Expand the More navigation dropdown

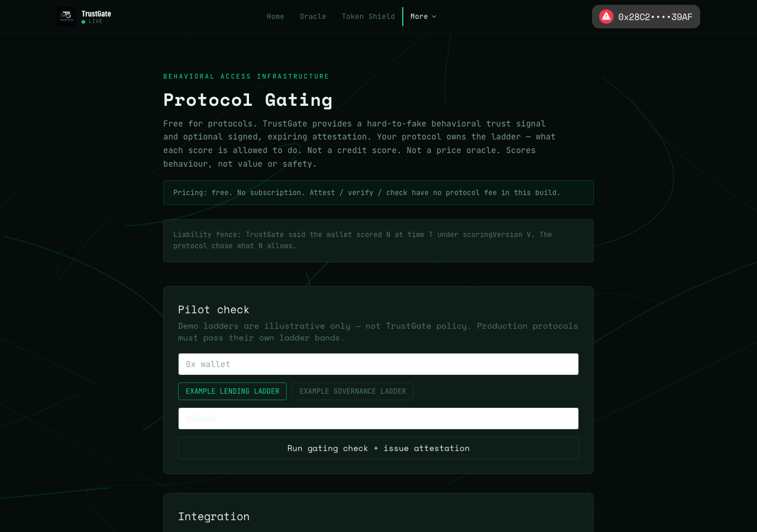(x=423, y=17)
